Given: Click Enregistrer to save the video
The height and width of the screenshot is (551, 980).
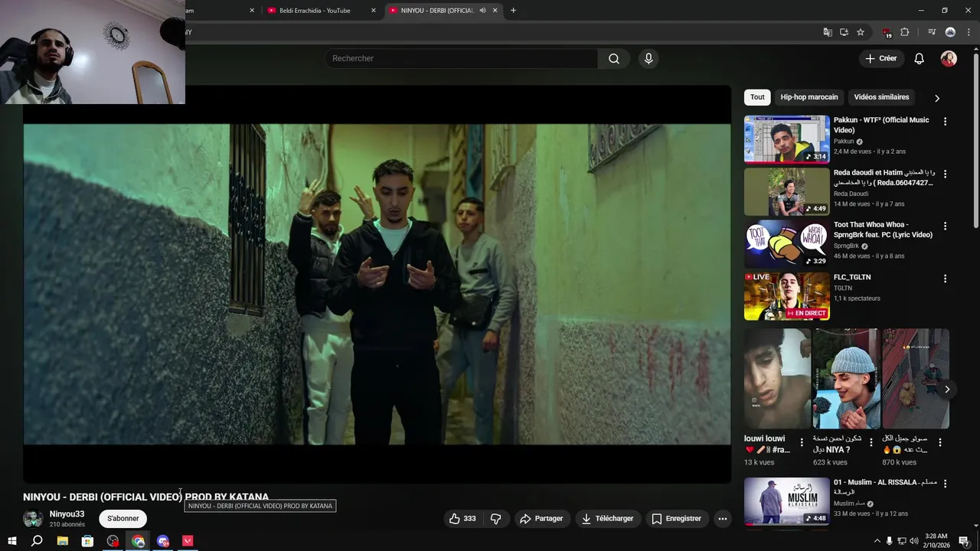Looking at the screenshot, I should [x=676, y=519].
